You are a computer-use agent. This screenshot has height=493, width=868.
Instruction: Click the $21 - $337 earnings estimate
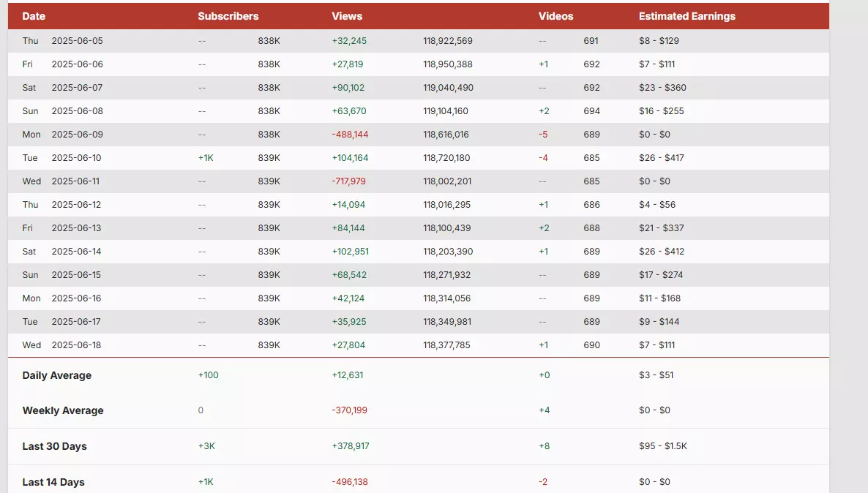coord(662,228)
